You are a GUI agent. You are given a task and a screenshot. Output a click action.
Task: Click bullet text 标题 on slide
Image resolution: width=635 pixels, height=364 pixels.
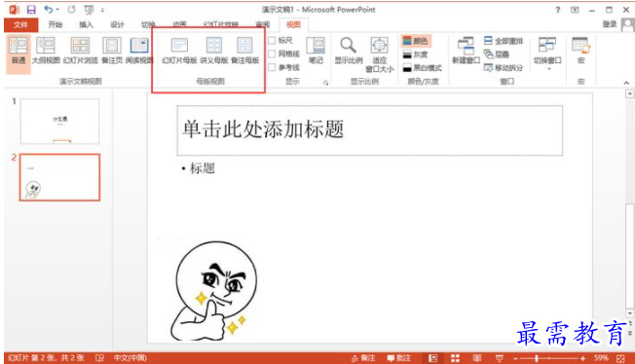203,168
